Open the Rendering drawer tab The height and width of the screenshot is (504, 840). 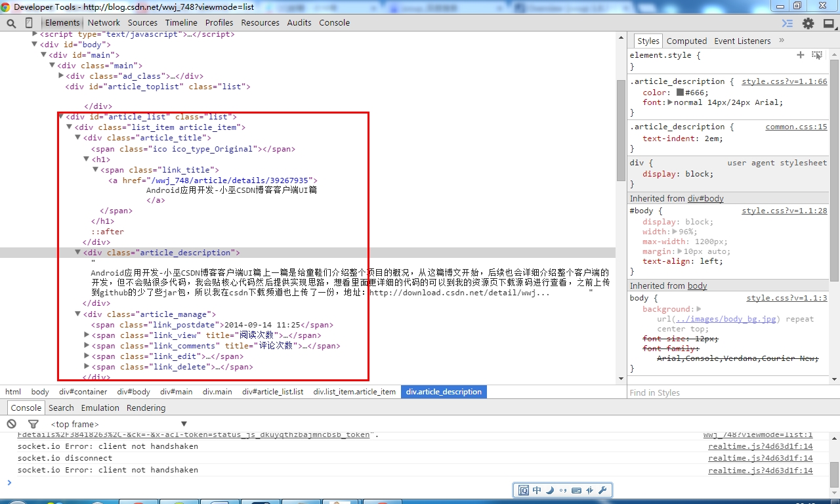[146, 408]
